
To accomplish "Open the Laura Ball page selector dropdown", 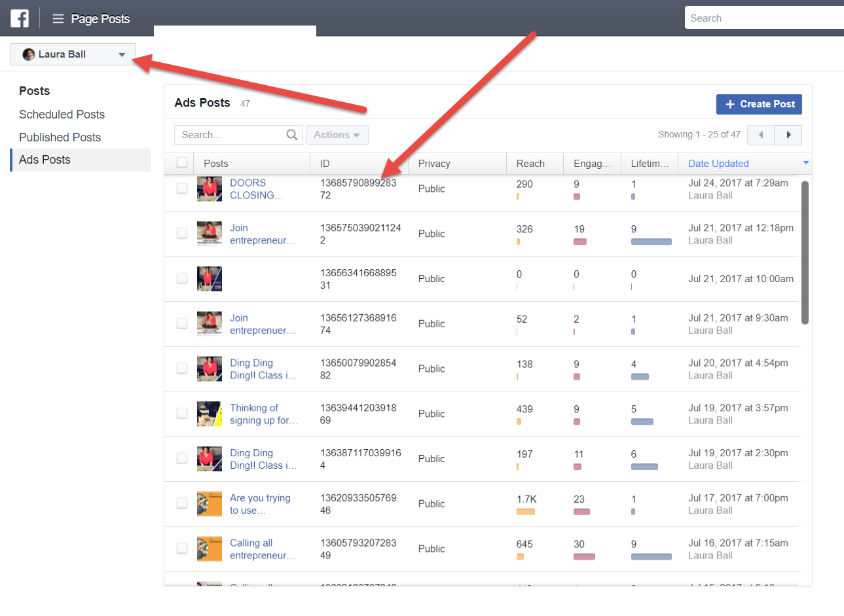I will click(73, 54).
